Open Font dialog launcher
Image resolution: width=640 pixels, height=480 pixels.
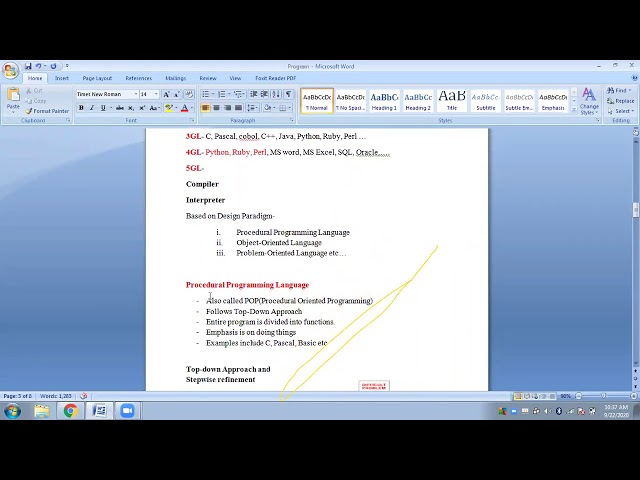point(192,120)
